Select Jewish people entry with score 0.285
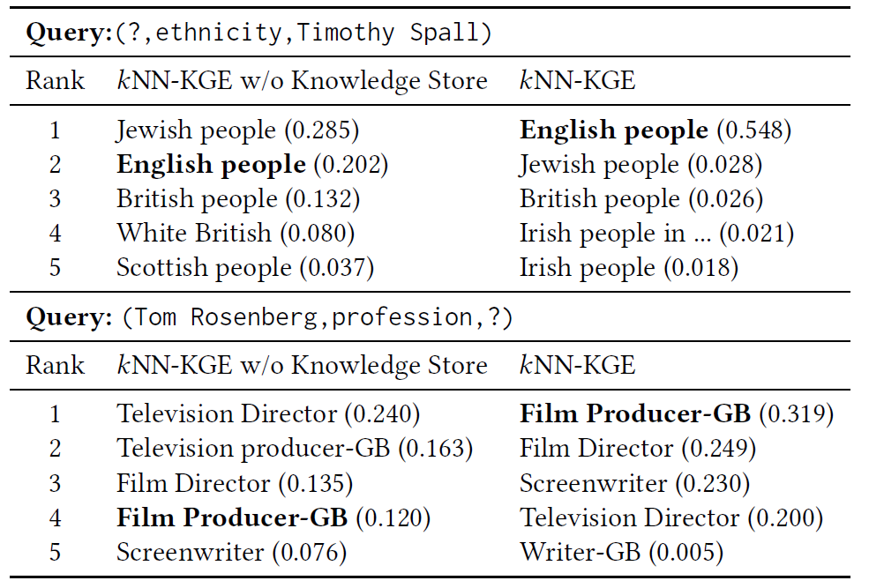Viewport: 869px width, 588px height. tap(237, 130)
